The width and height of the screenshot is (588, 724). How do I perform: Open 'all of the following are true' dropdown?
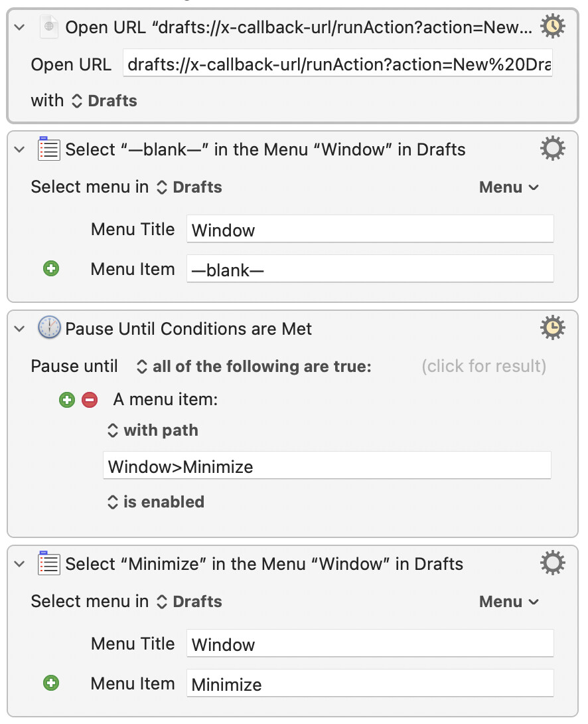pos(254,367)
